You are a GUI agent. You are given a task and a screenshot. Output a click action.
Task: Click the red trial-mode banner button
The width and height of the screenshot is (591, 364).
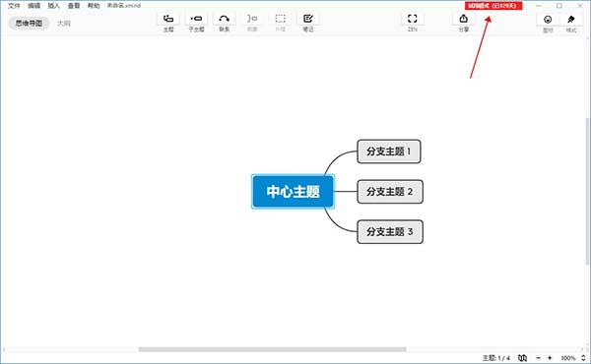[493, 6]
